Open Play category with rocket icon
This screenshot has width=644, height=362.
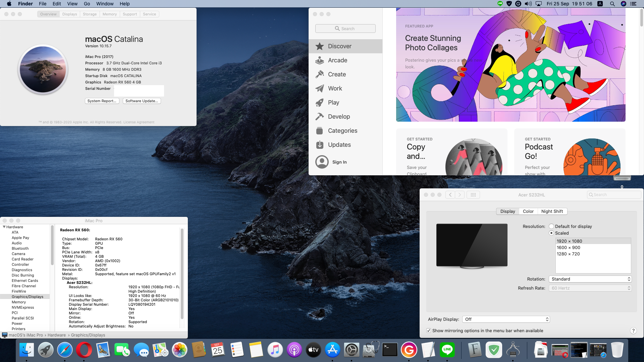(345, 103)
